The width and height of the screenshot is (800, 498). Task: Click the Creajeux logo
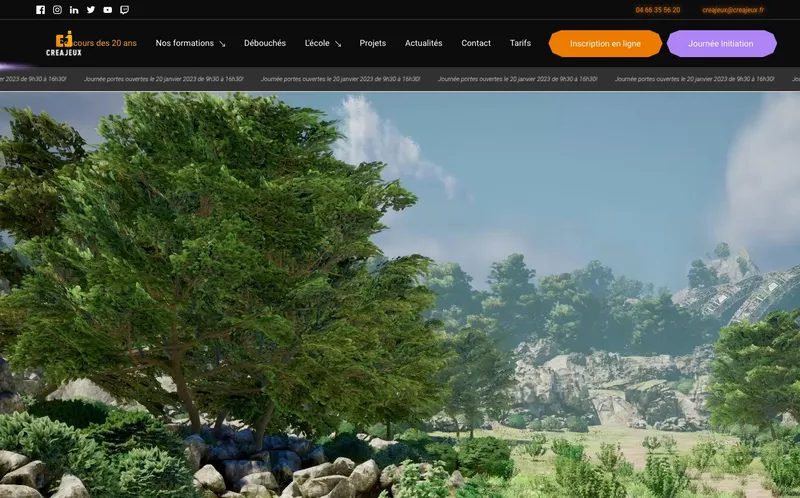point(64,44)
